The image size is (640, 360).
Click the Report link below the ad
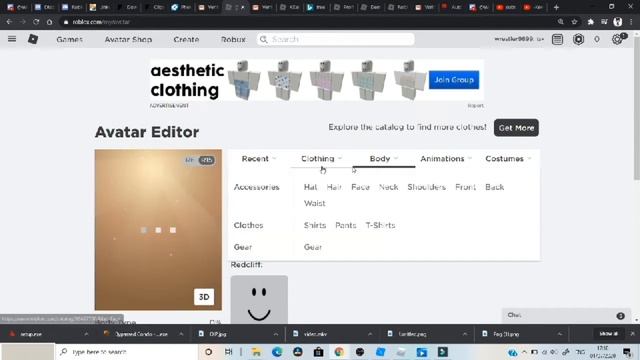pos(476,106)
